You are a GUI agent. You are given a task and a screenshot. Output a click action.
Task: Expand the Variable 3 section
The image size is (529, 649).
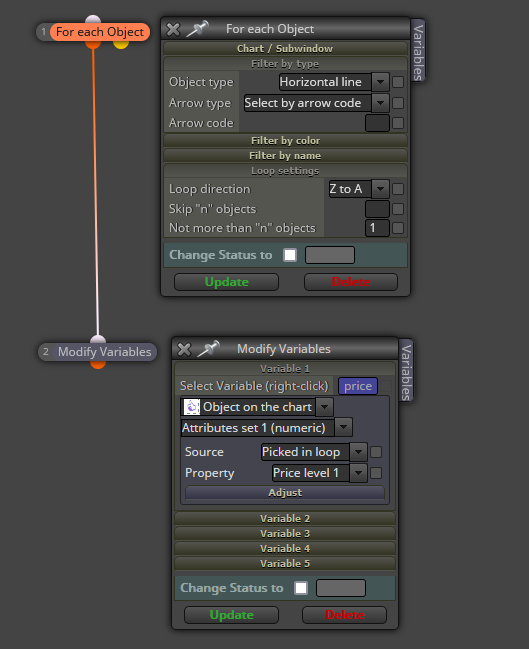(x=285, y=534)
